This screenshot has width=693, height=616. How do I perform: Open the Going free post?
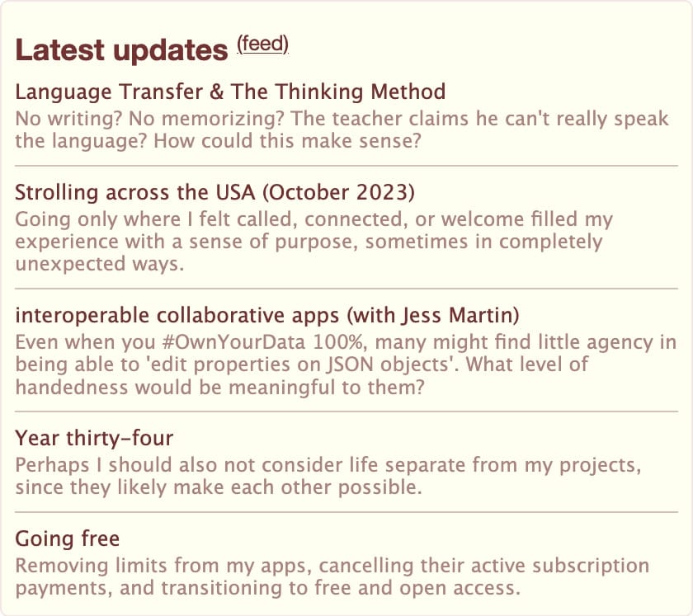click(68, 539)
